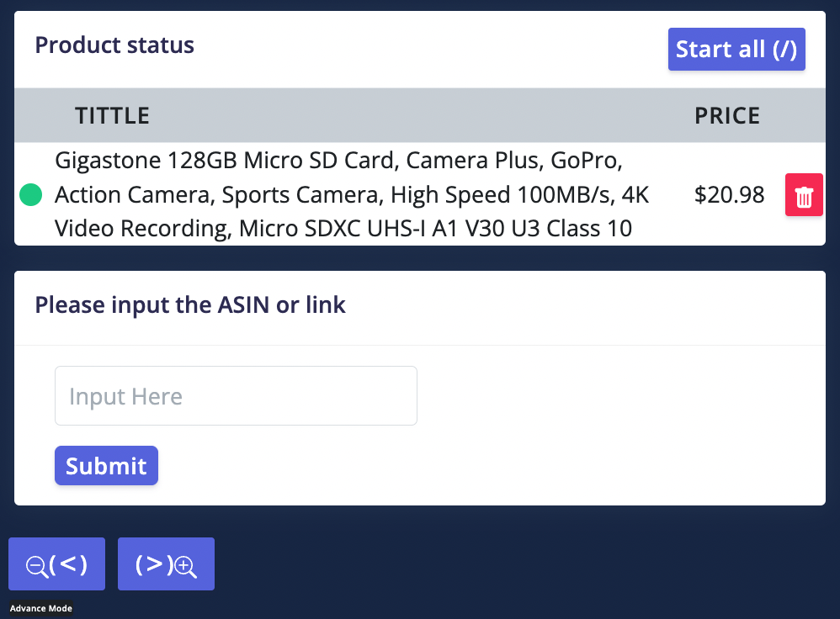The image size is (840, 619).
Task: Select the $20.98 price value
Action: tap(729, 195)
